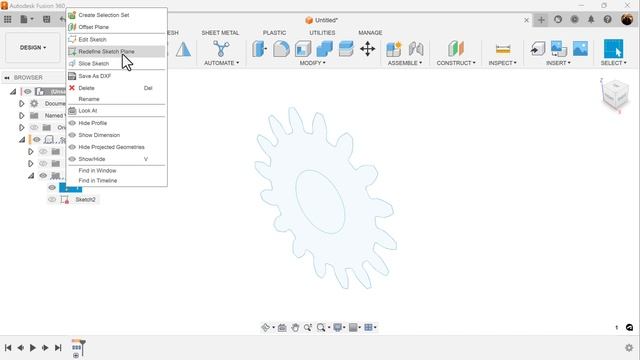Open the MODIFY dropdown menu
Screen dimensions: 640x360
[312, 63]
